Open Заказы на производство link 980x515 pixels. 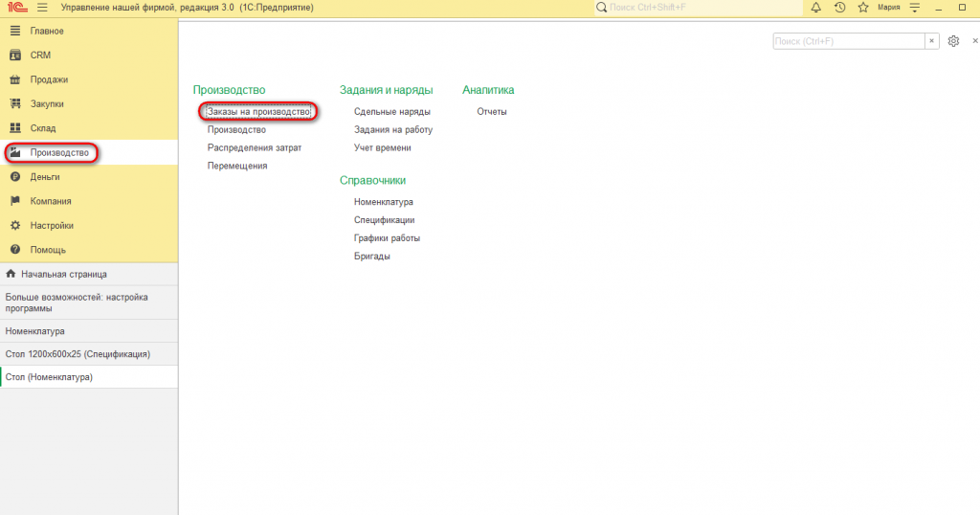[258, 112]
